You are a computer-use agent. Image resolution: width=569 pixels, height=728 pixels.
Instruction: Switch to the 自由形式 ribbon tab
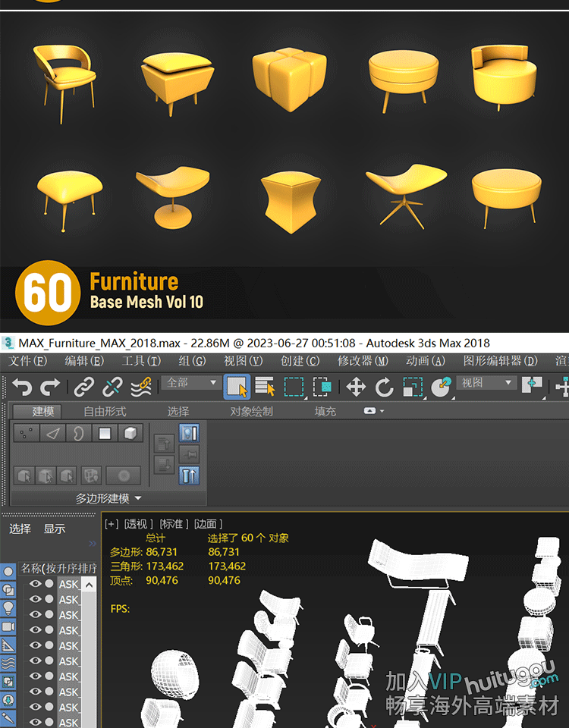click(105, 412)
